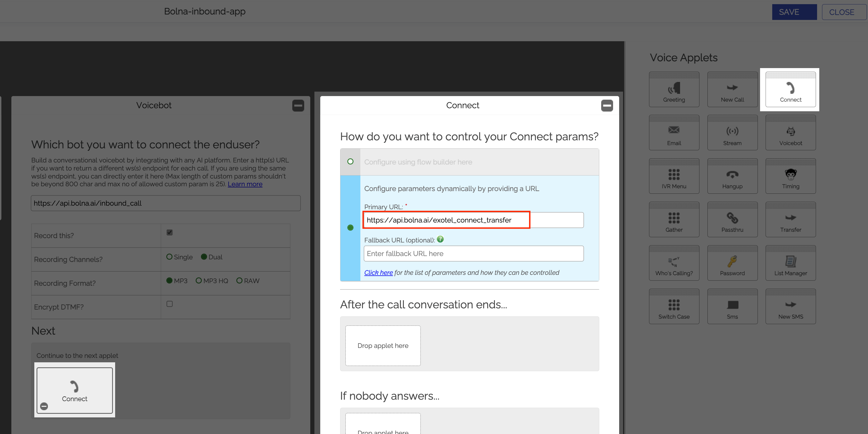Image resolution: width=868 pixels, height=434 pixels.
Task: Select the Stream applet
Action: (x=732, y=132)
